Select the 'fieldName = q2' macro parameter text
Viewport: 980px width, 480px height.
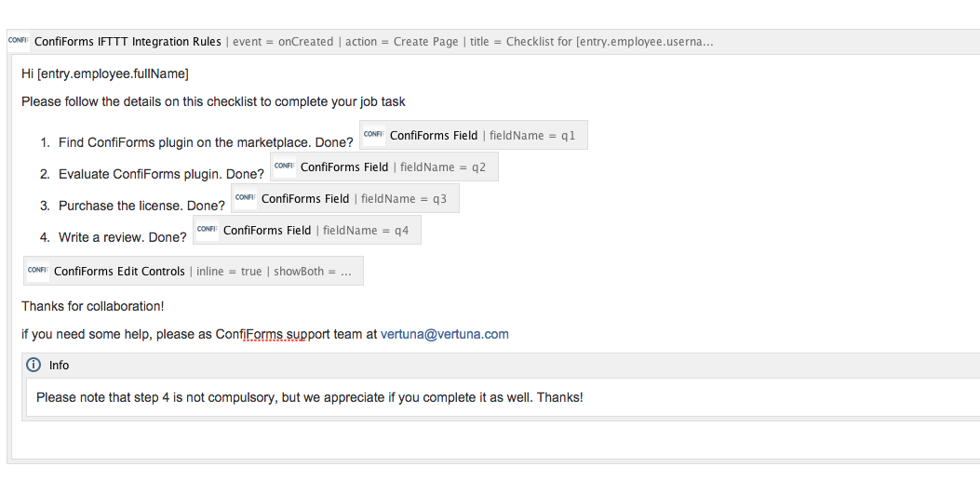443,167
